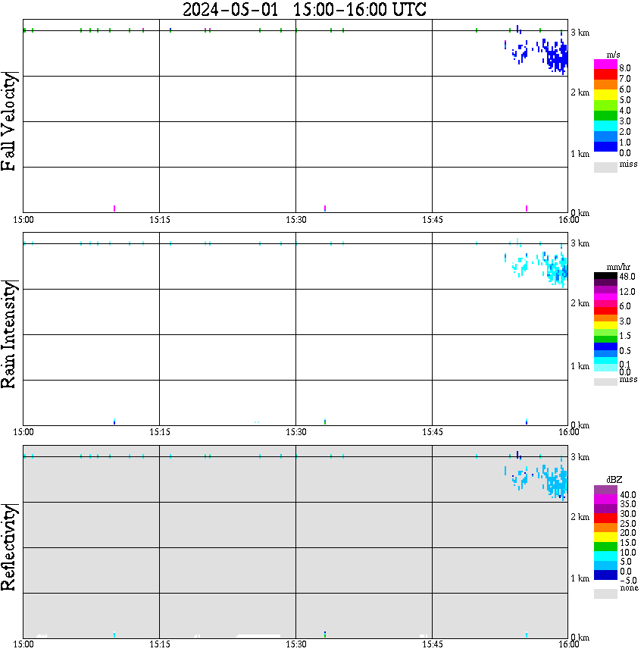Click the magenta ground marker near 15:55 in Fall Velocity
The image size is (644, 658).
click(527, 208)
